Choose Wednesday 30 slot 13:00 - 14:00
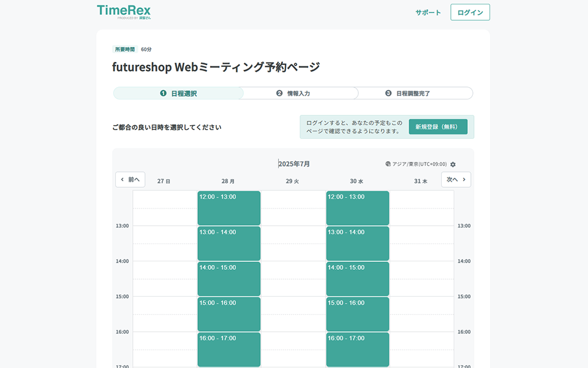 pos(357,243)
